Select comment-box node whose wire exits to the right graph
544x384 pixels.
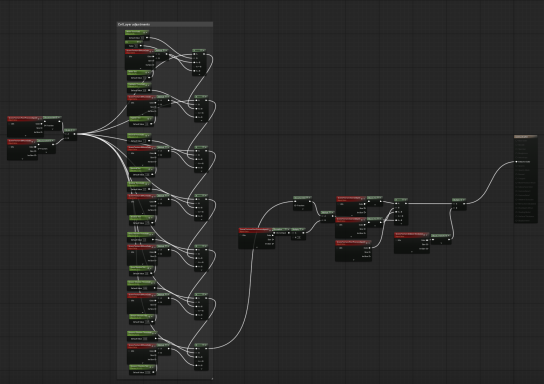201,357
